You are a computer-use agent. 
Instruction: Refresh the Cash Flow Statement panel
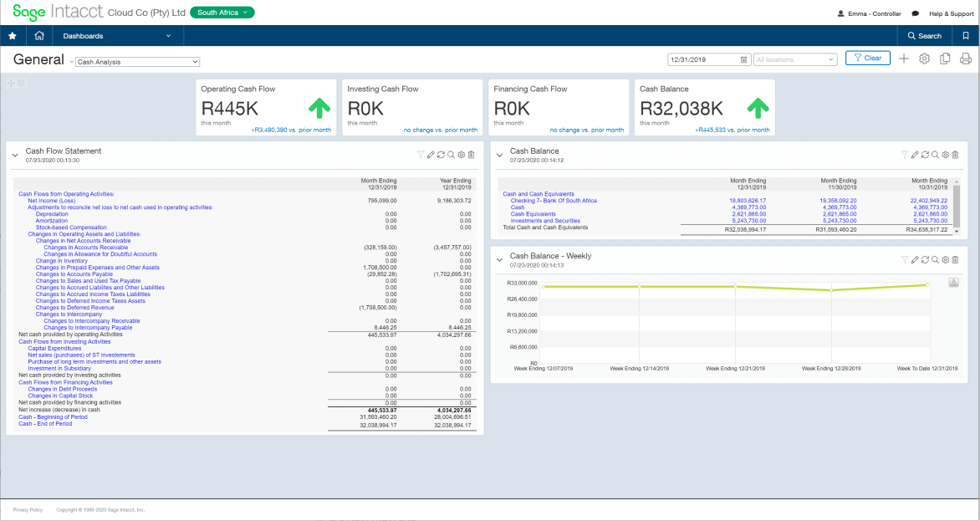441,155
